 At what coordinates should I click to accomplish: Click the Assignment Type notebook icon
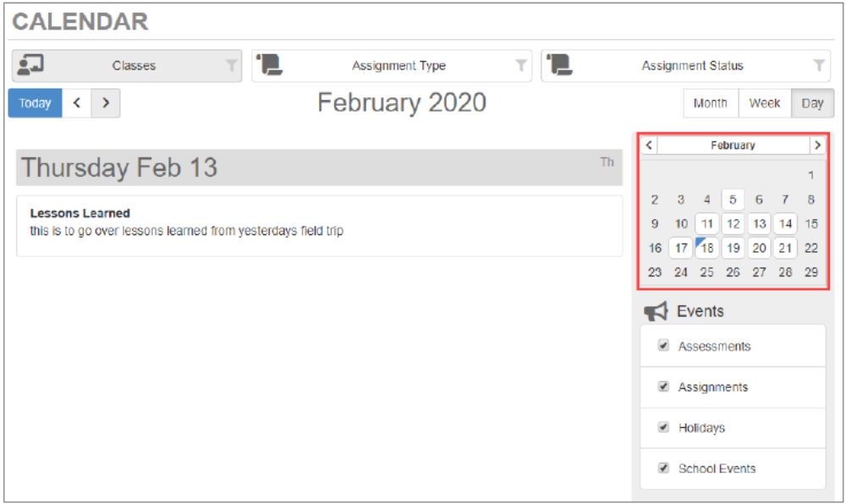[268, 65]
